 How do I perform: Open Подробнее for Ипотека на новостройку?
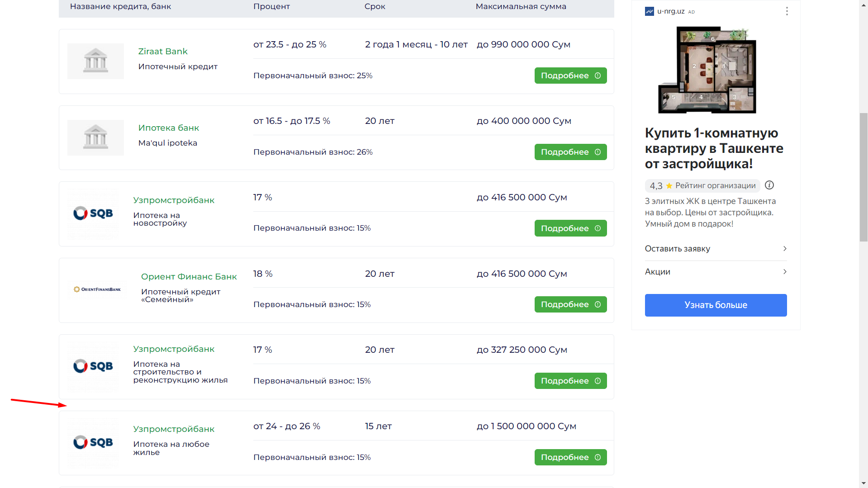point(570,228)
